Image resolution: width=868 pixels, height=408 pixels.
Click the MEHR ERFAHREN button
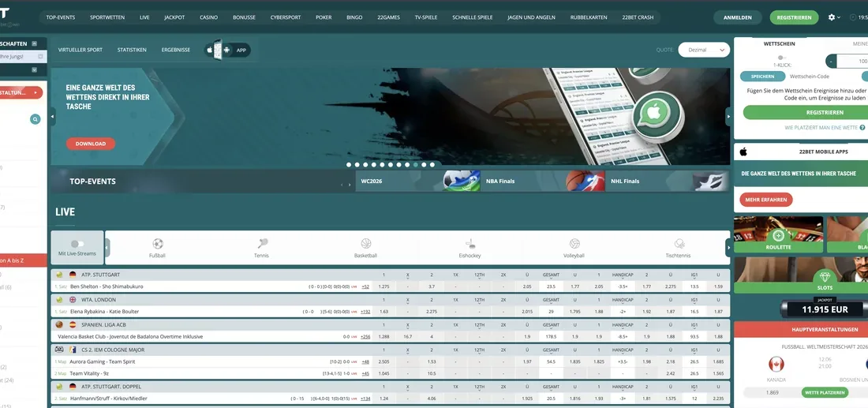[x=765, y=200]
